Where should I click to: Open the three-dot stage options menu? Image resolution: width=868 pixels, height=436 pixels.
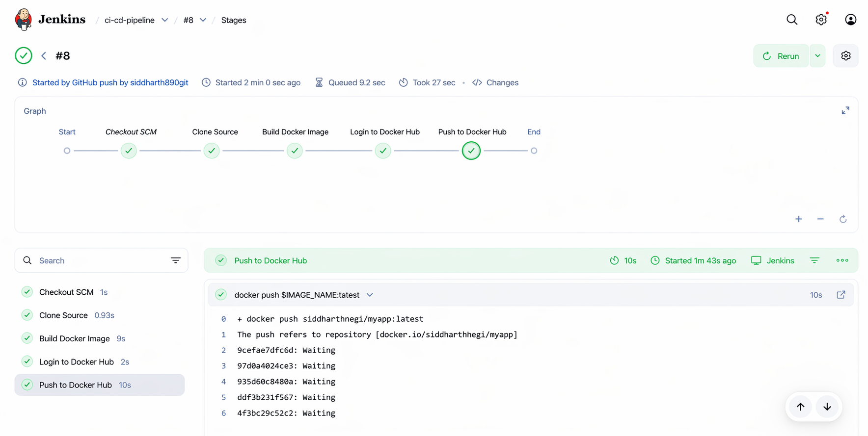pyautogui.click(x=842, y=260)
